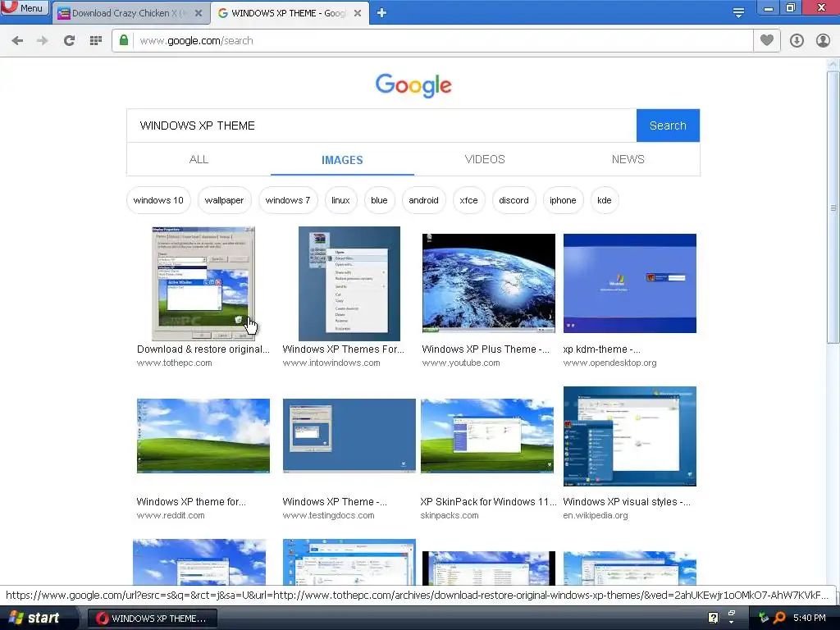Select WINDOWS XP THEME taskbar button

pyautogui.click(x=152, y=619)
